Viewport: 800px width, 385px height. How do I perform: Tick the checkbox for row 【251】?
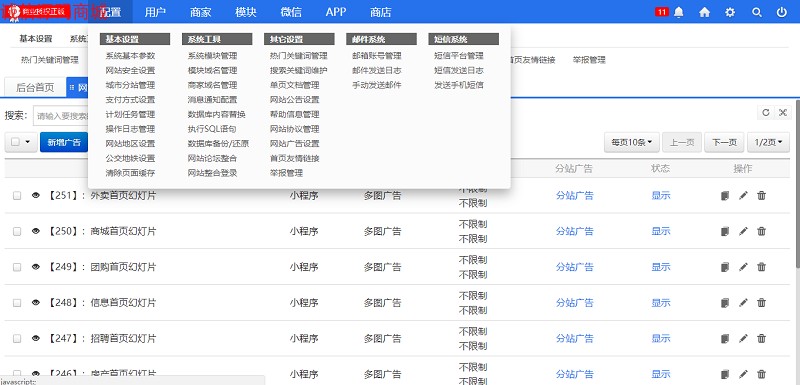coord(17,195)
